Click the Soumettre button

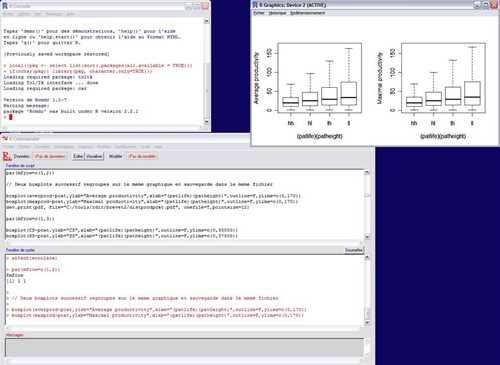(x=353, y=250)
